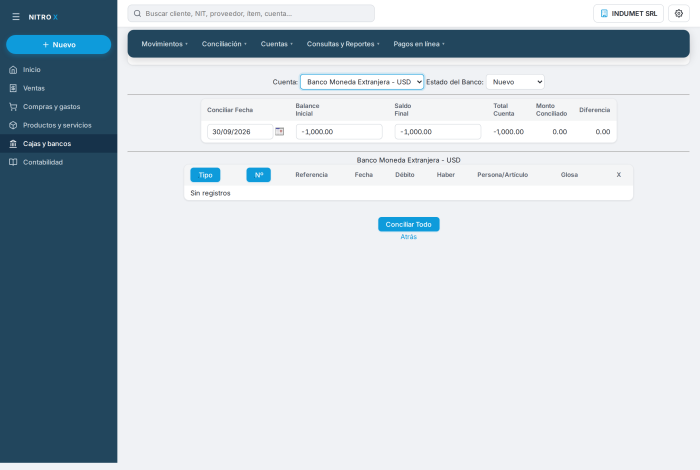Click the Cajas y bancos bank icon
The image size is (700, 470).
[13, 144]
